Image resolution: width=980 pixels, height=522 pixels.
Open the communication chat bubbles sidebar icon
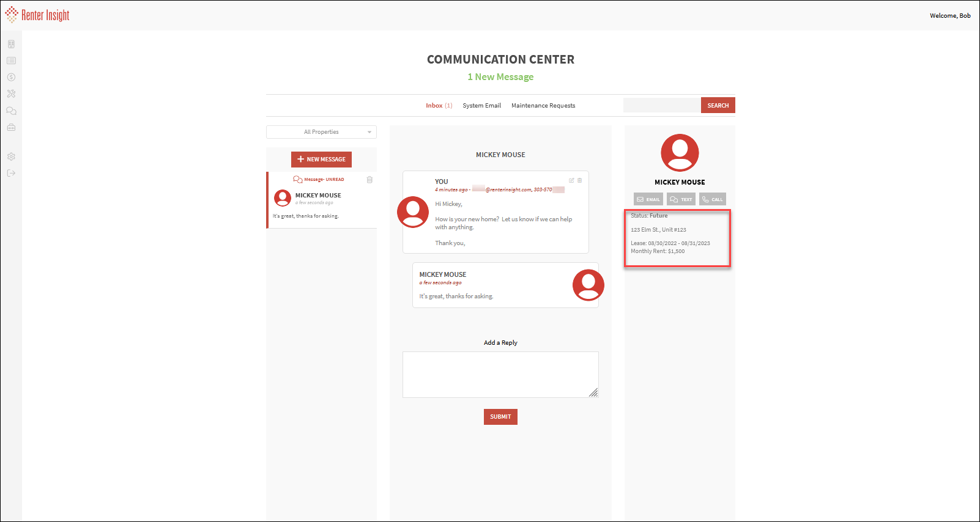coord(11,111)
